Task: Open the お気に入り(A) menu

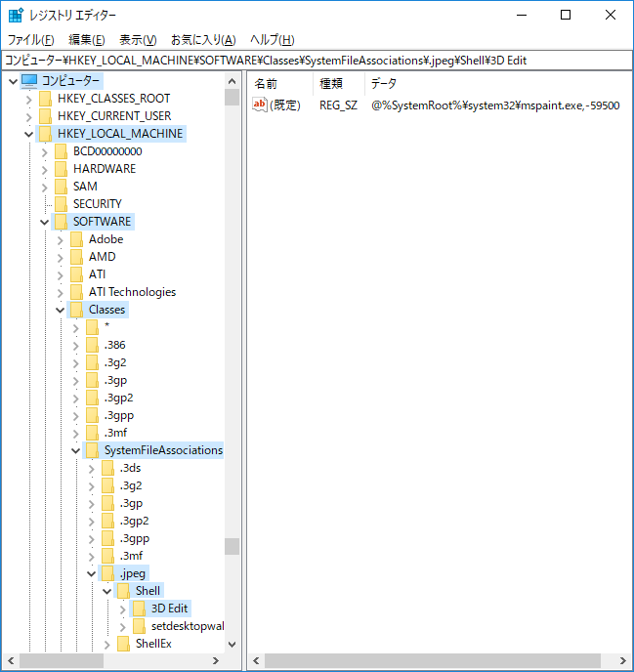Action: pyautogui.click(x=203, y=40)
